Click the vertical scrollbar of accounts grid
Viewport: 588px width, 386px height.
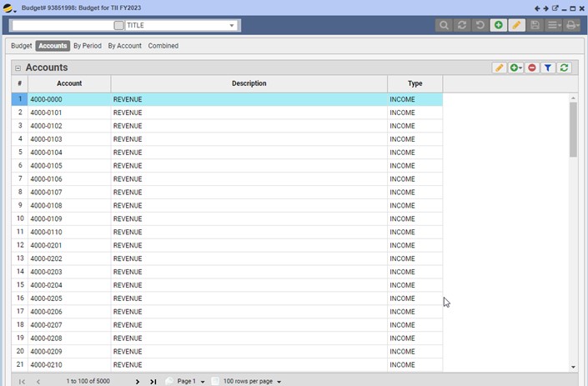pyautogui.click(x=573, y=129)
